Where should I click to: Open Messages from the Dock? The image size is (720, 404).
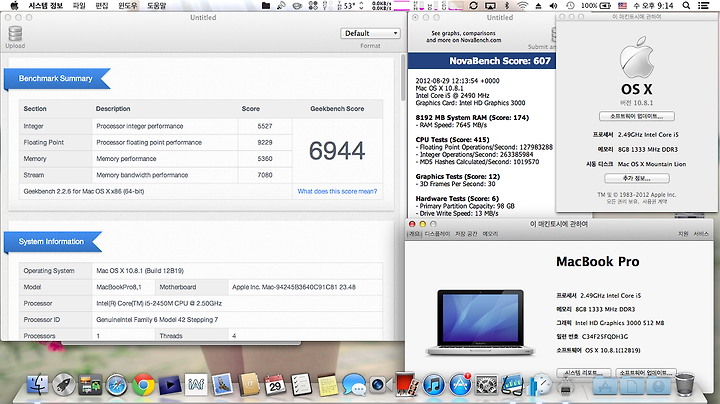pos(354,385)
